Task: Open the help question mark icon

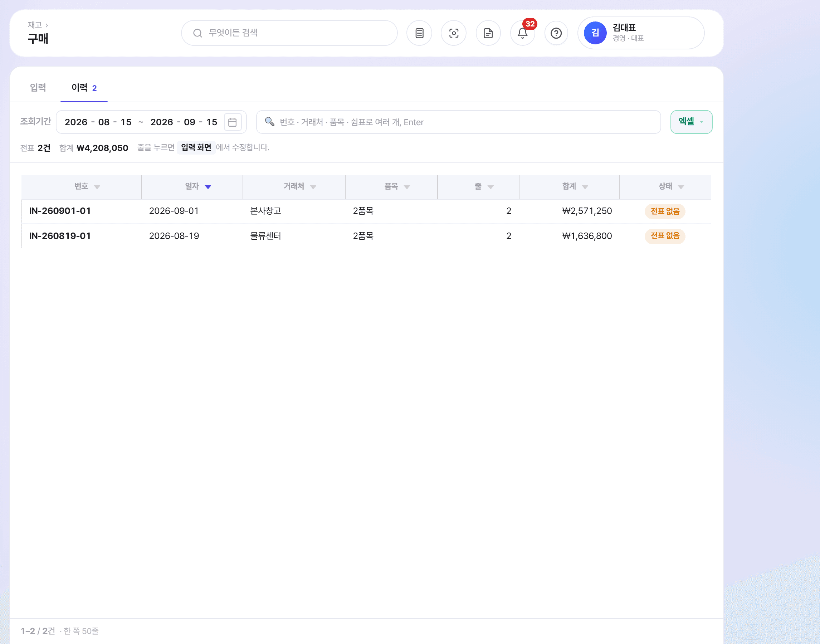Action: pos(556,33)
